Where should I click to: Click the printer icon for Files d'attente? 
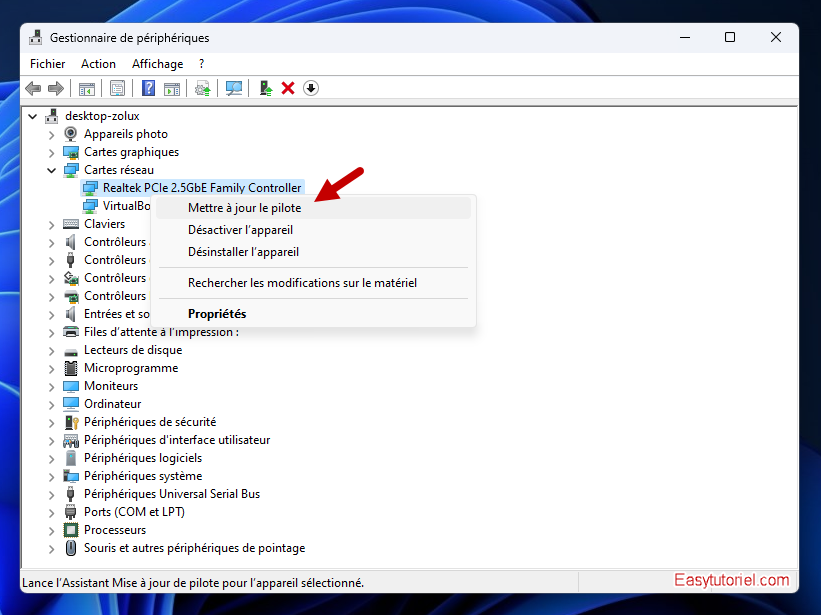(71, 332)
